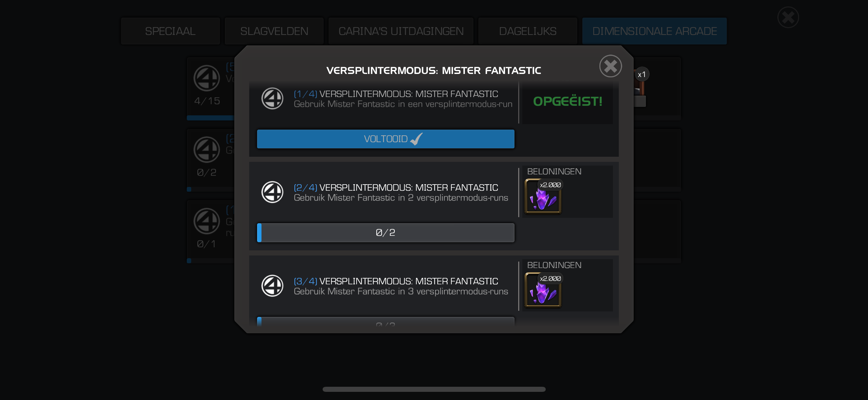Screen dimensions: 868x400
Task: Click the Fantastic Four icon for objective 2/4
Action: pos(272,192)
